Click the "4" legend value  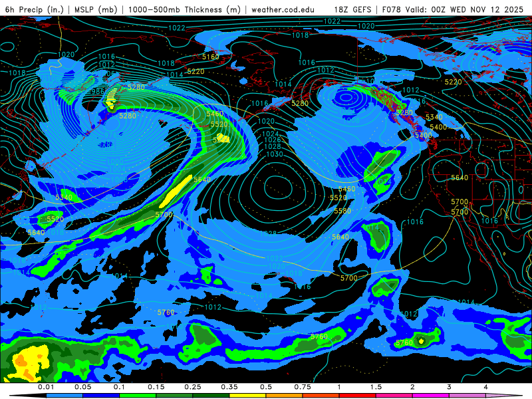(486, 387)
